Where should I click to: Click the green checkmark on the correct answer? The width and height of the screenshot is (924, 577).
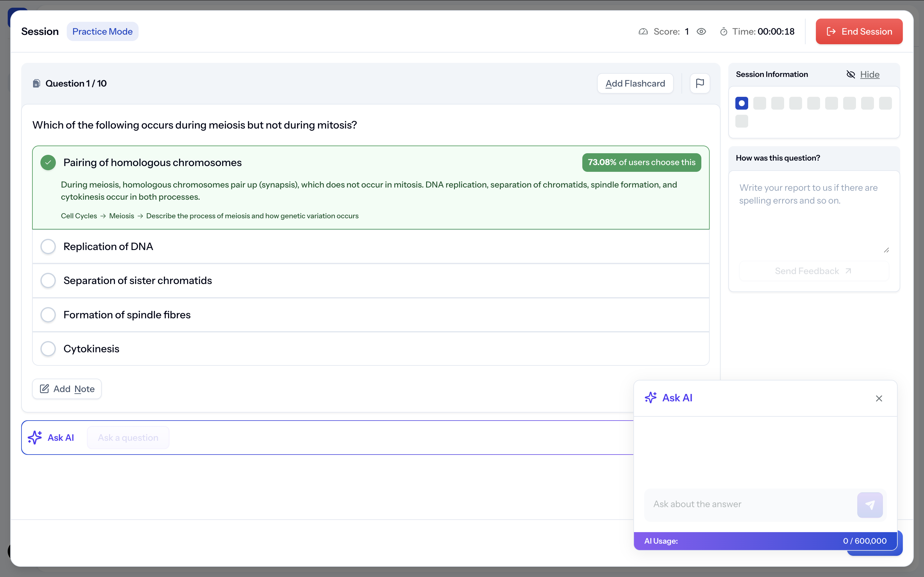48,163
